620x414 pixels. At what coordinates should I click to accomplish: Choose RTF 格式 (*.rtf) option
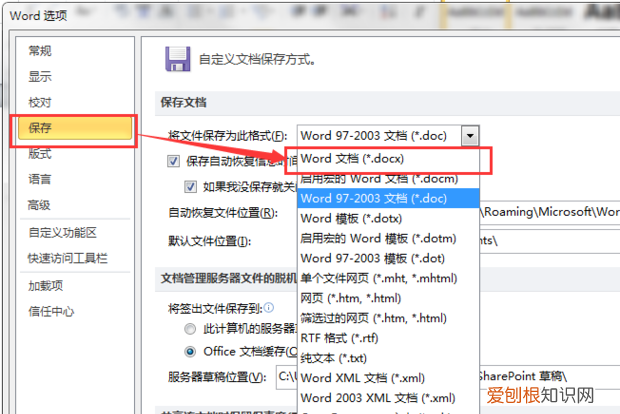(x=388, y=338)
